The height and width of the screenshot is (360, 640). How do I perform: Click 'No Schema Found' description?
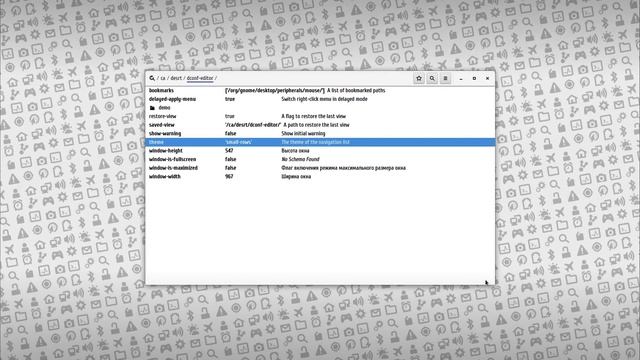point(300,159)
